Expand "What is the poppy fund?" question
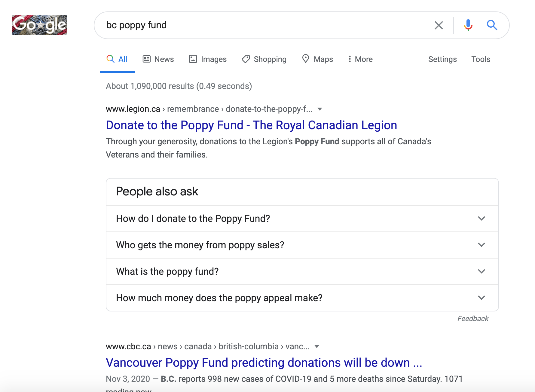 [x=302, y=271]
